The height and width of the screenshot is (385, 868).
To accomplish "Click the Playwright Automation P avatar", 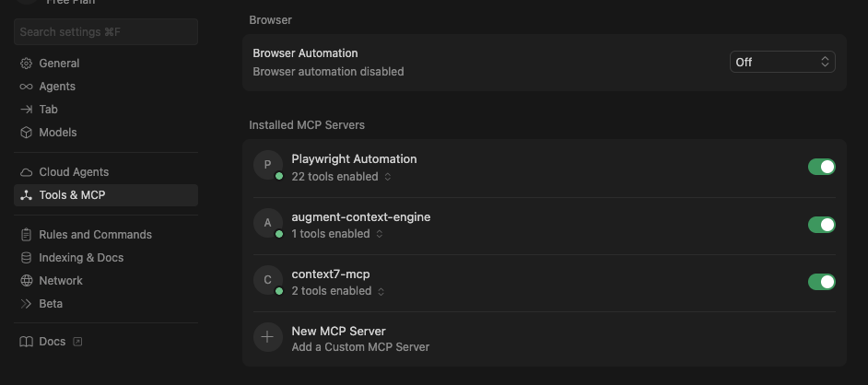I will coord(268,165).
